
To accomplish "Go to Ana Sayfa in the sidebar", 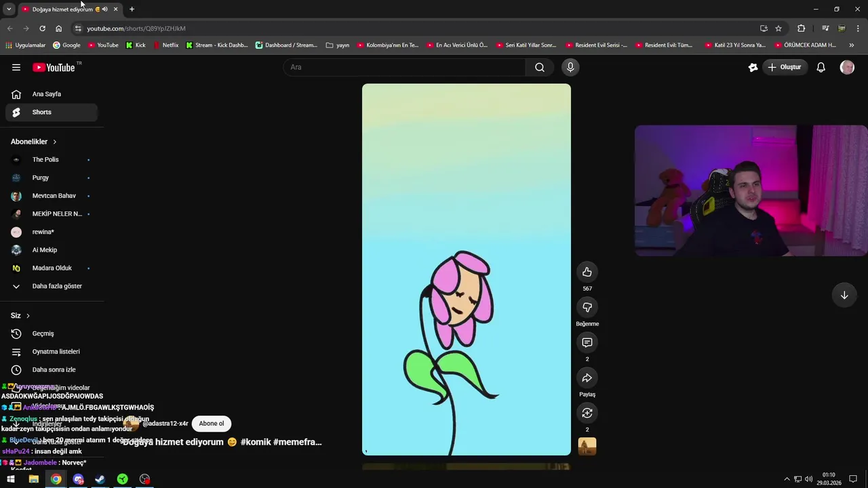I will click(x=52, y=94).
